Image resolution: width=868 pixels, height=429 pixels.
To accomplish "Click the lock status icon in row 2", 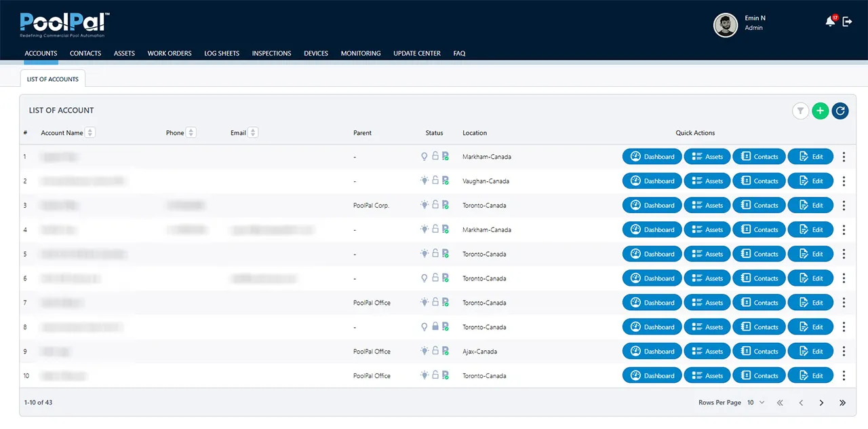I will pyautogui.click(x=435, y=181).
